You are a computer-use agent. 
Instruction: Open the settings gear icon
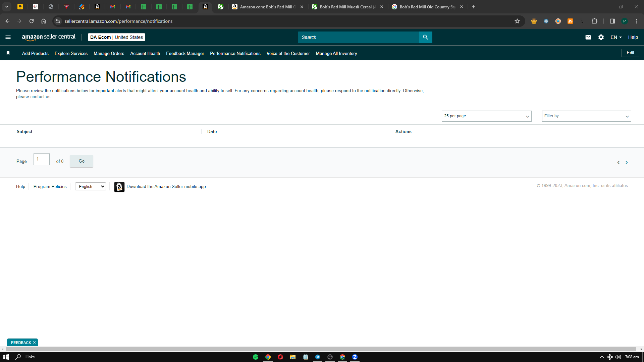[x=601, y=37]
